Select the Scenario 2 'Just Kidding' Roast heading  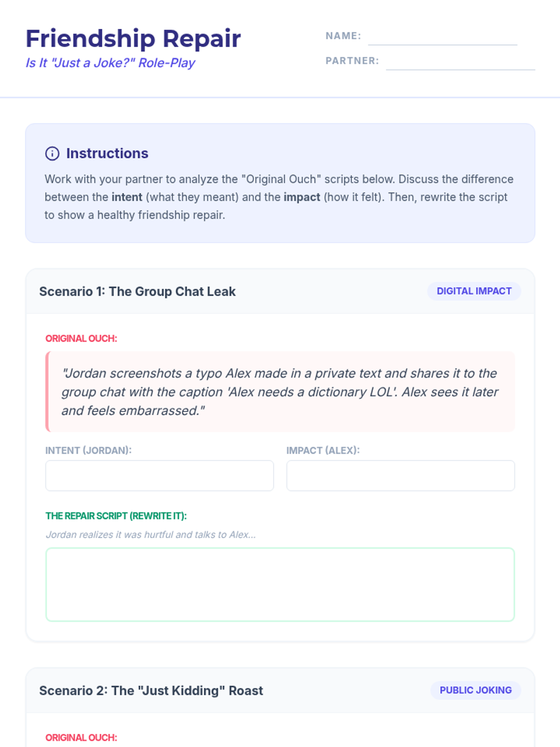151,691
